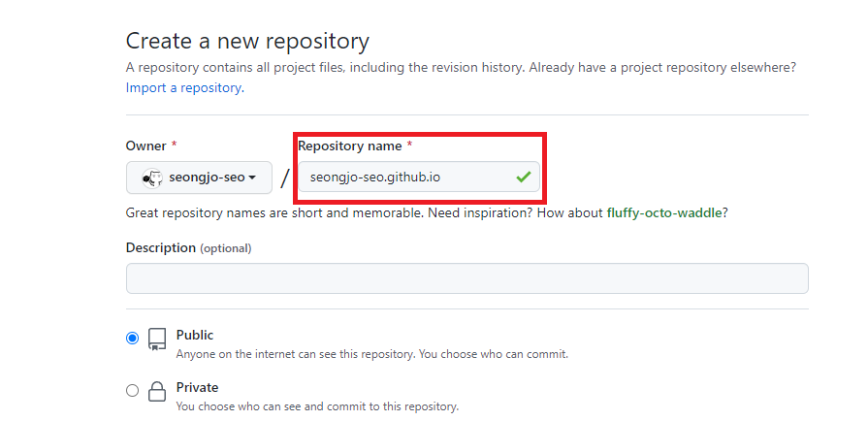This screenshot has width=868, height=421.
Task: Click the 'Create a new repository' heading
Action: click(247, 42)
